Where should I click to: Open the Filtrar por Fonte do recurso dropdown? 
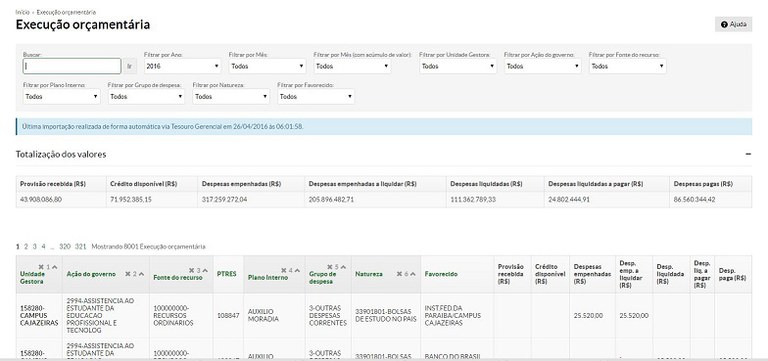[x=627, y=66]
